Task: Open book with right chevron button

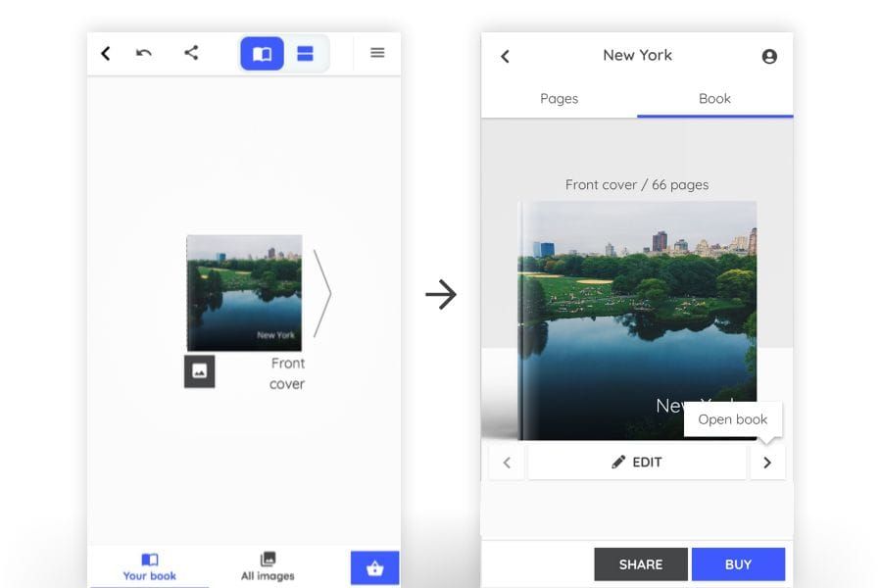Action: 767,463
